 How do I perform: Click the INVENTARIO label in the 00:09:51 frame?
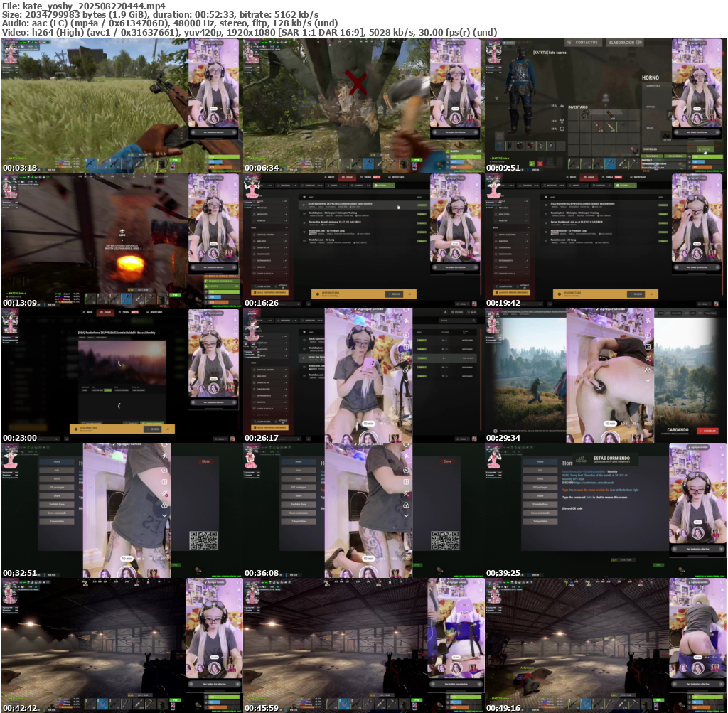(578, 107)
